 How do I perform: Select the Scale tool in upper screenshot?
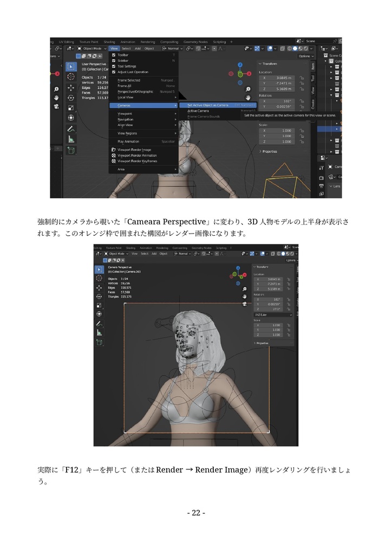pos(71,108)
